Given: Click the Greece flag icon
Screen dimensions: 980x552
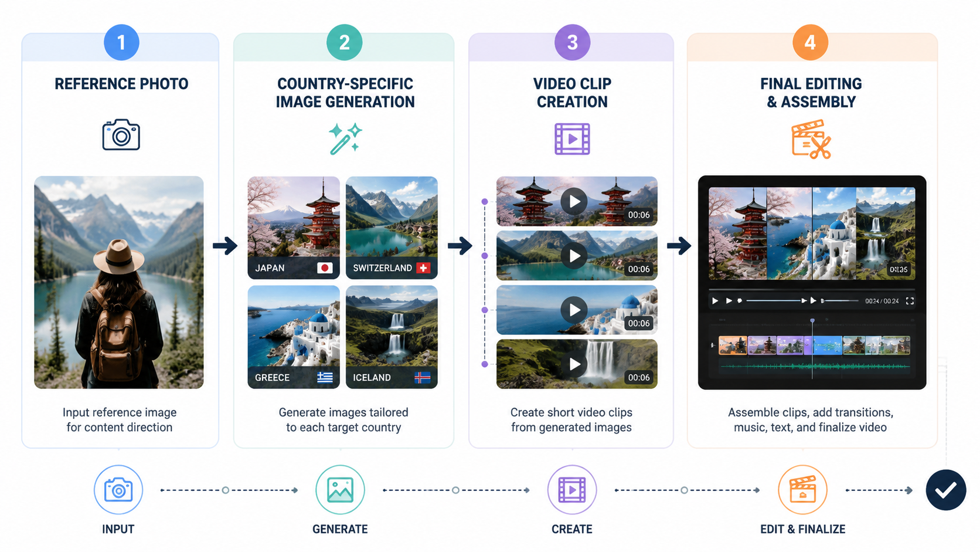Looking at the screenshot, I should click(325, 377).
